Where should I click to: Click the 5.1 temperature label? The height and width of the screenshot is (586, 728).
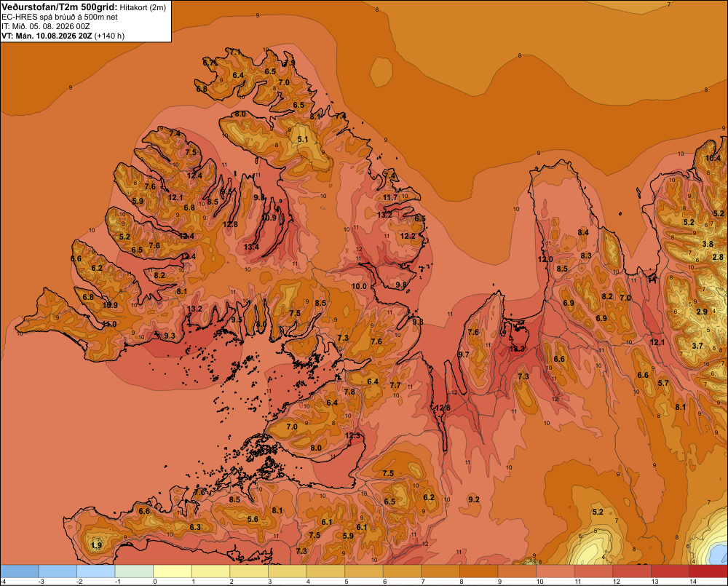303,139
